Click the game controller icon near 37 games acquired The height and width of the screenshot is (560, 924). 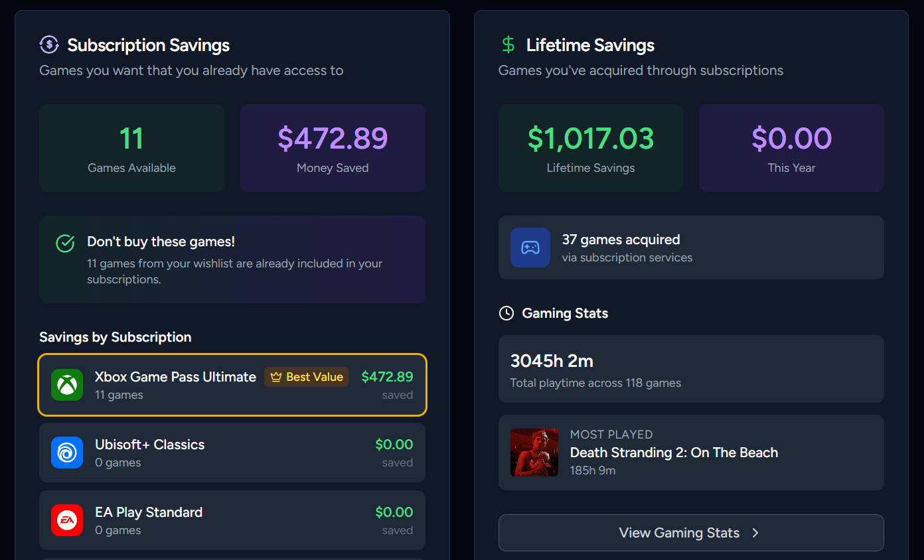[530, 247]
